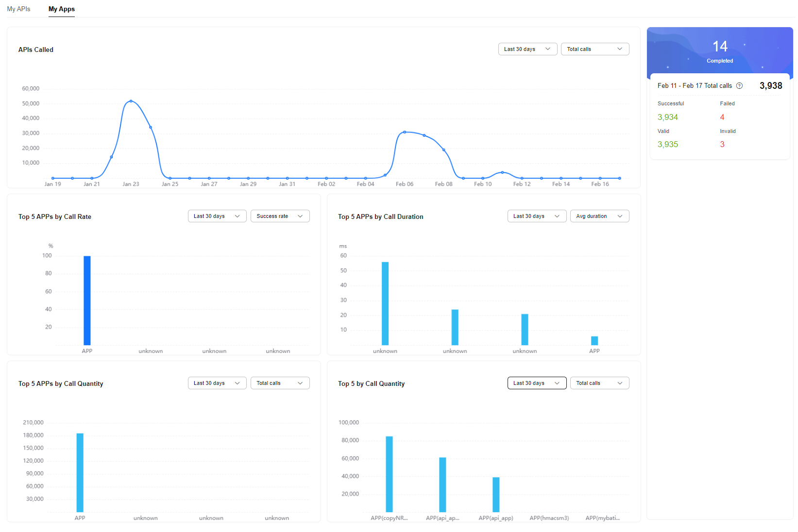Click the Successful count 3,934
This screenshot has height=532, width=798.
click(668, 117)
